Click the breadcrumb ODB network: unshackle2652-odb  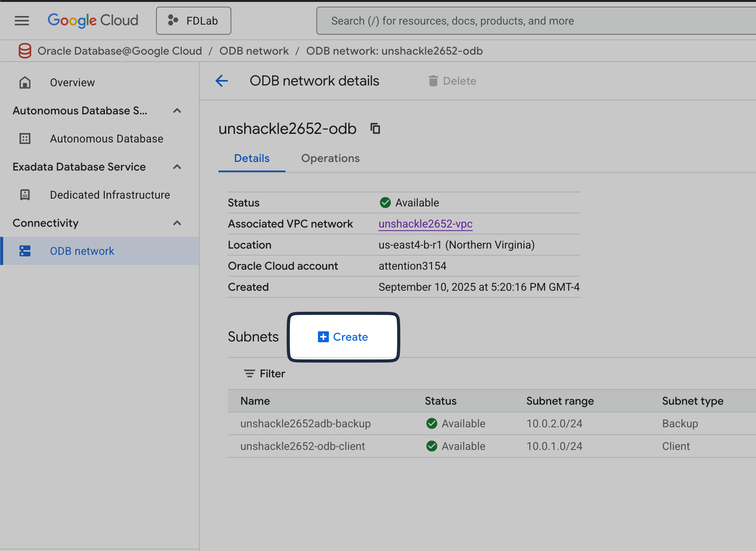coord(394,51)
